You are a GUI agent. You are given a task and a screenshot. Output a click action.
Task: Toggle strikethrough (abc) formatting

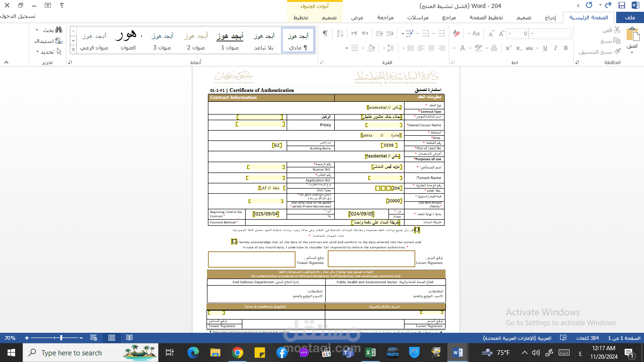tap(530, 48)
